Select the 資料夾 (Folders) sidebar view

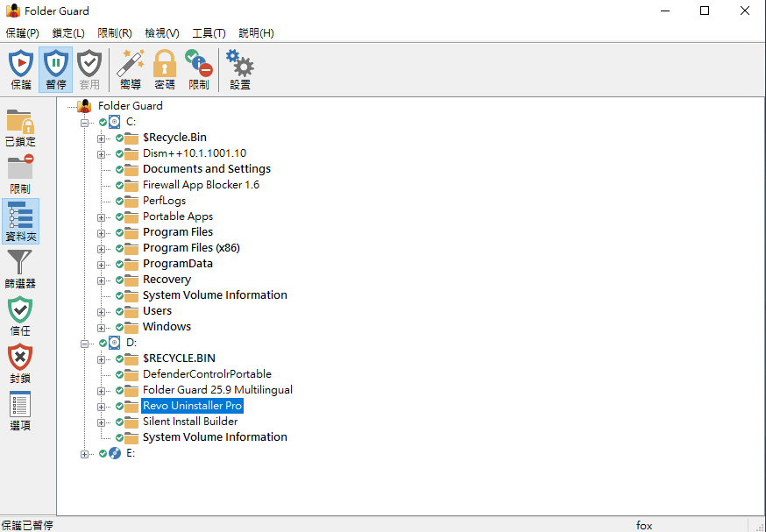[x=20, y=221]
